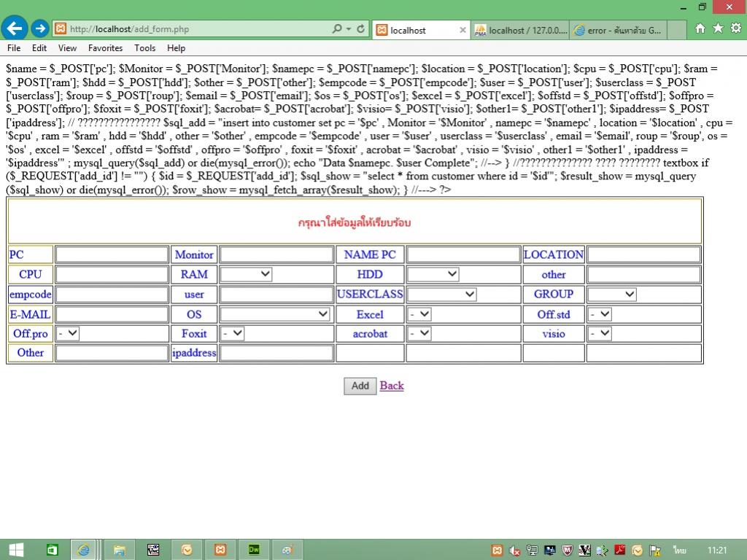Image resolution: width=747 pixels, height=560 pixels.
Task: Click the back navigation arrow in the browser
Action: pos(14,28)
